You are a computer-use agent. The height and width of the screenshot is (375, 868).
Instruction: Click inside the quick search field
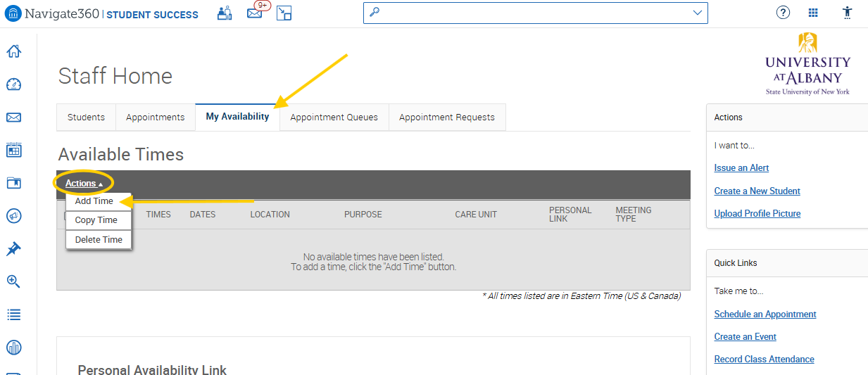(x=528, y=13)
